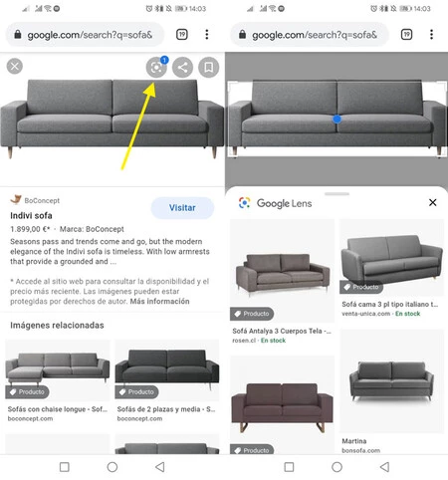Close the Google Lens results panel
The width and height of the screenshot is (448, 480).
pyautogui.click(x=433, y=202)
